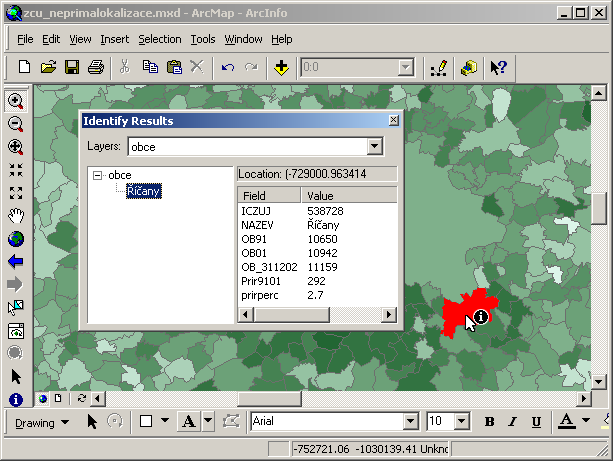The width and height of the screenshot is (613, 461).
Task: Select the black Select Elements arrow tool
Action: [16, 377]
